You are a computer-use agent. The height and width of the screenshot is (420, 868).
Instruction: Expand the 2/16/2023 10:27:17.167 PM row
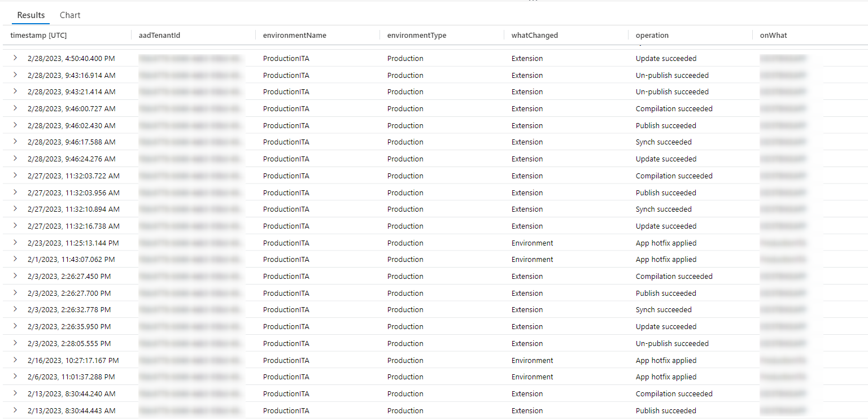(15, 360)
